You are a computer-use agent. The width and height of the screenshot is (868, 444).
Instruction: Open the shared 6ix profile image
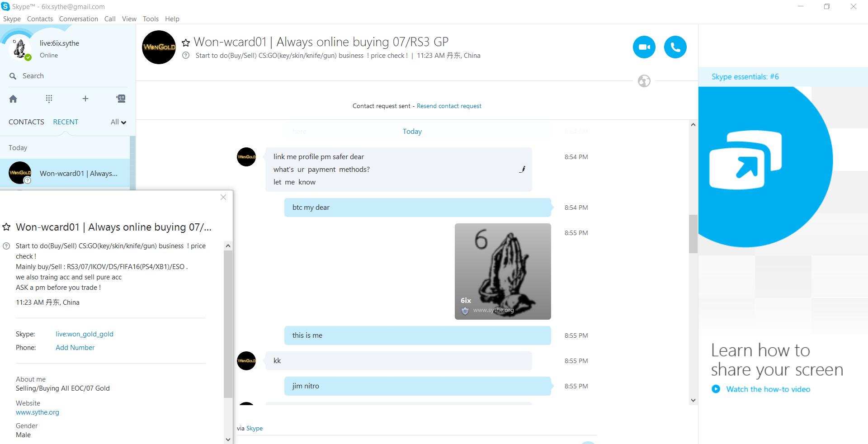pyautogui.click(x=503, y=271)
